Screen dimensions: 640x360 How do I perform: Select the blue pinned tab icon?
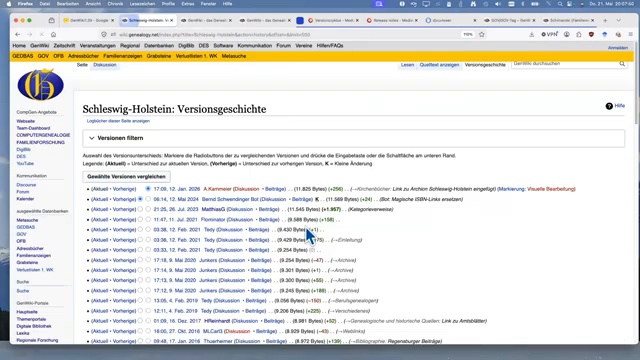point(300,20)
